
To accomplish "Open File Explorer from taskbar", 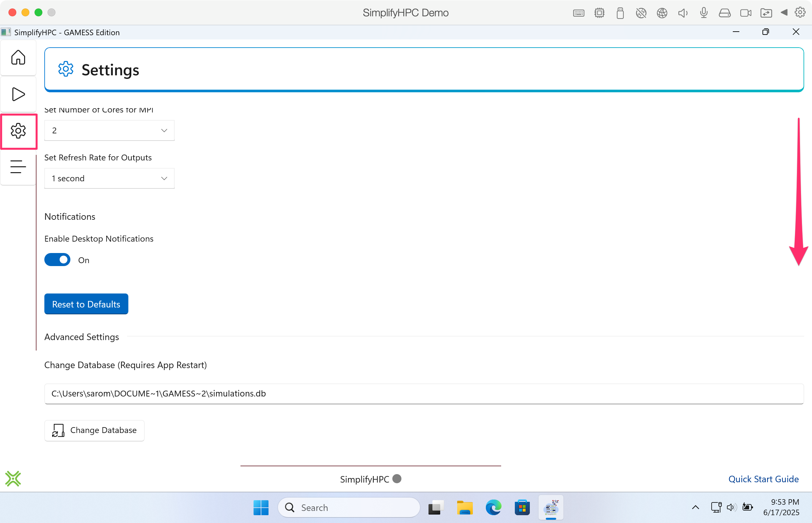I will 465,507.
